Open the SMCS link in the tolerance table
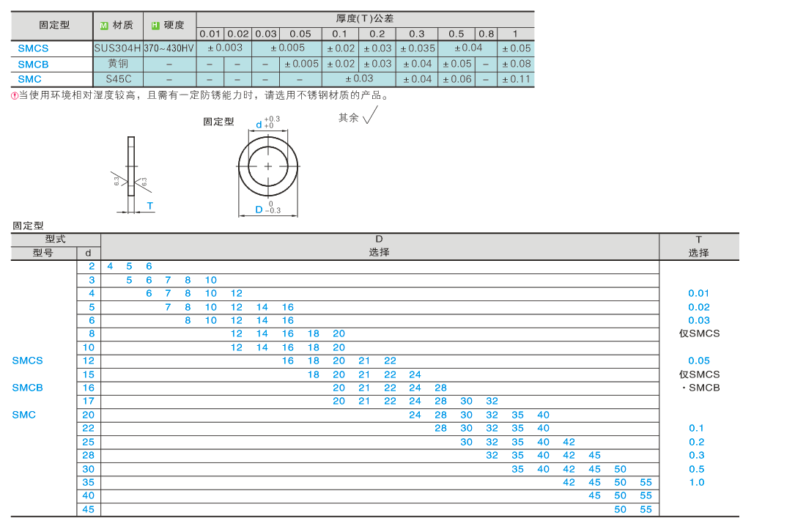Image resolution: width=806 pixels, height=532 pixels. tap(33, 48)
